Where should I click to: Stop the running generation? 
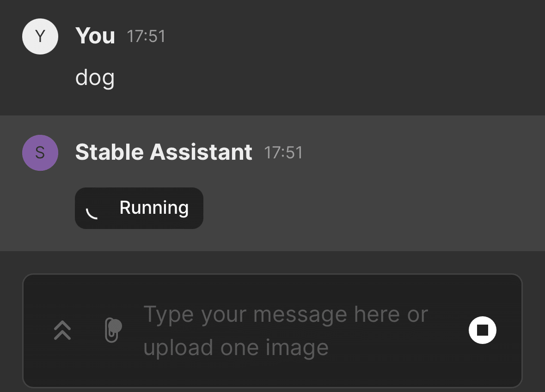coord(483,330)
